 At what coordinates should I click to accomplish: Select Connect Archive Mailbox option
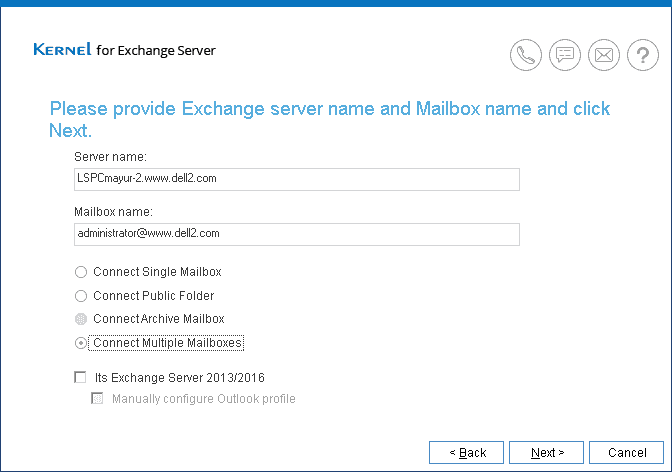click(x=81, y=319)
